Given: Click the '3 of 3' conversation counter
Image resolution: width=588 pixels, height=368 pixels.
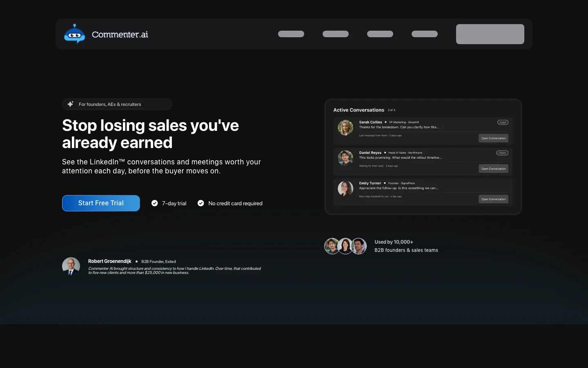Looking at the screenshot, I should click(x=392, y=110).
